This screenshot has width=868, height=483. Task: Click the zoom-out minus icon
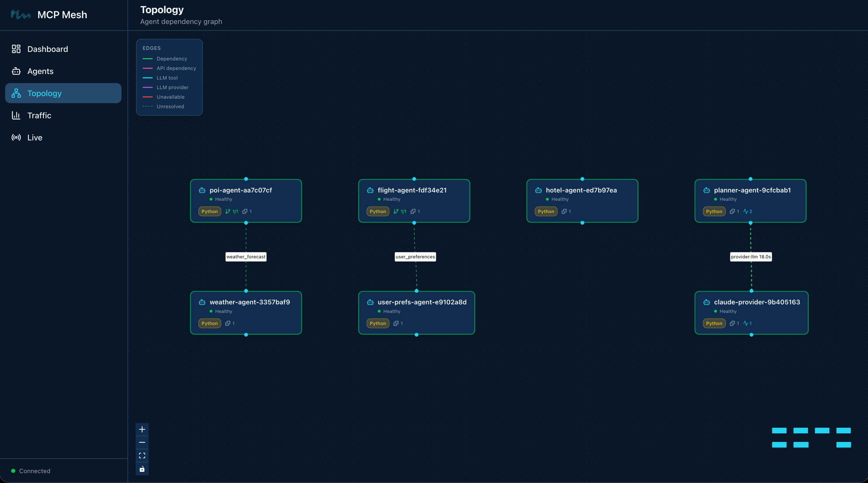click(142, 442)
